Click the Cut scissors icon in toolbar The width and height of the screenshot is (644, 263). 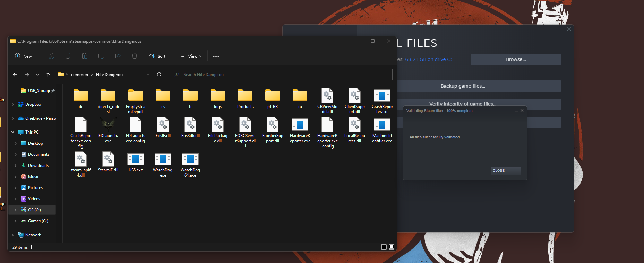(x=51, y=56)
